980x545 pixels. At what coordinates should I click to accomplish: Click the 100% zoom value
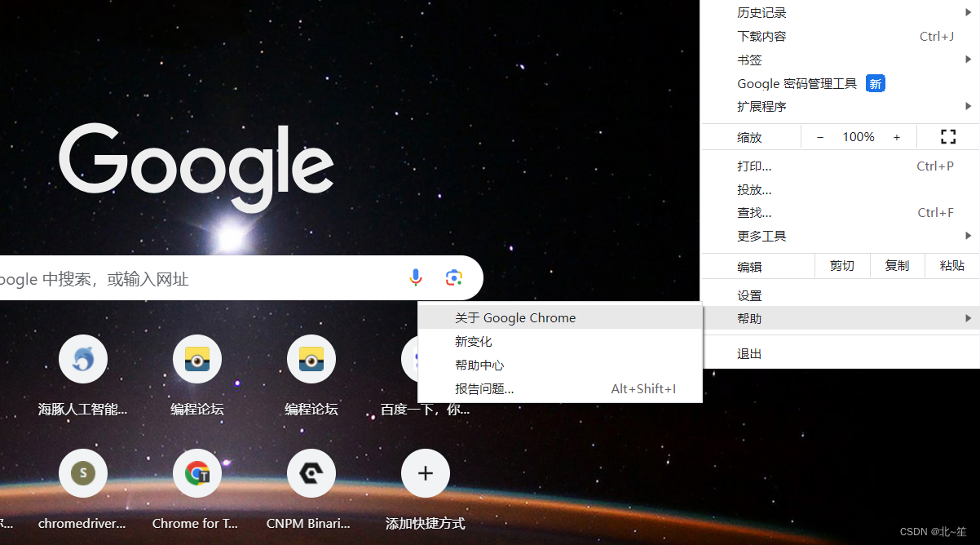coord(859,137)
